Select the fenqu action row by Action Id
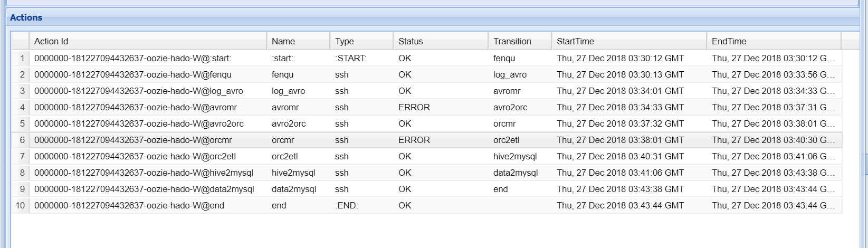Viewport: 868px width, 248px height. pyautogui.click(x=132, y=74)
